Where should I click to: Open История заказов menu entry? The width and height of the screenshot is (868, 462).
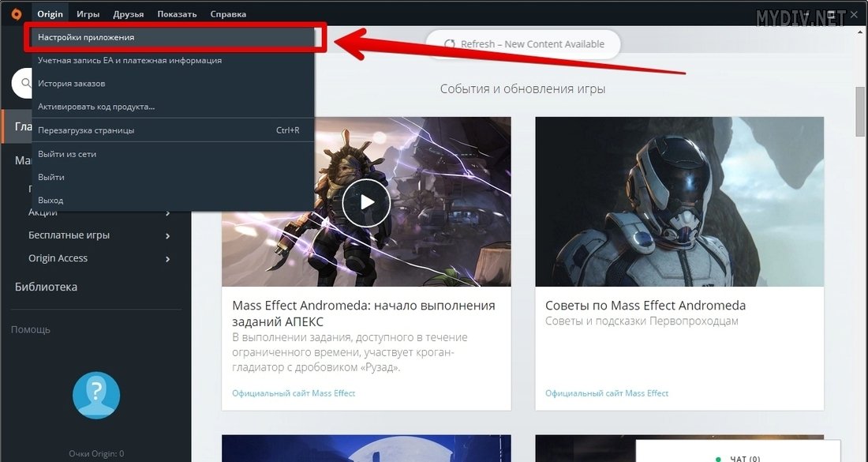pos(174,84)
